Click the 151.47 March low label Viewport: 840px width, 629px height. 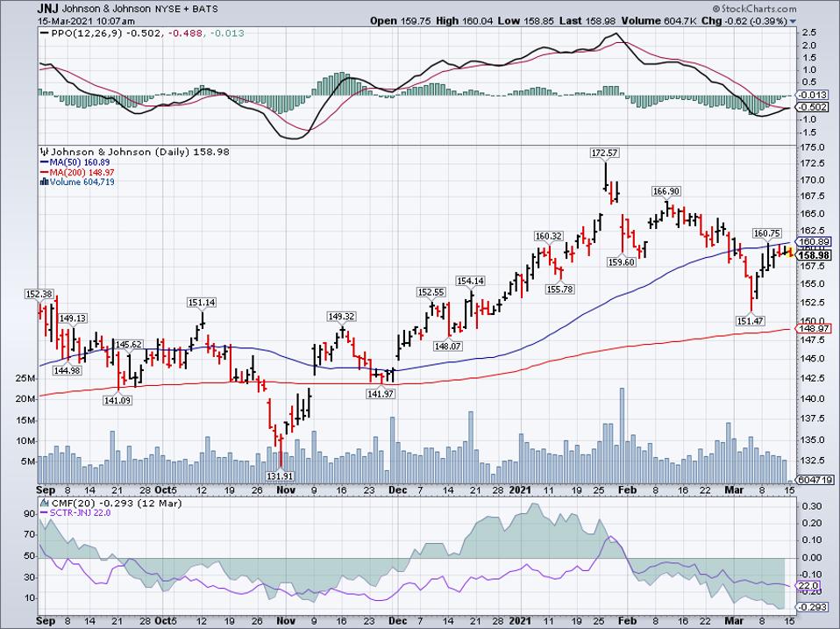751,321
